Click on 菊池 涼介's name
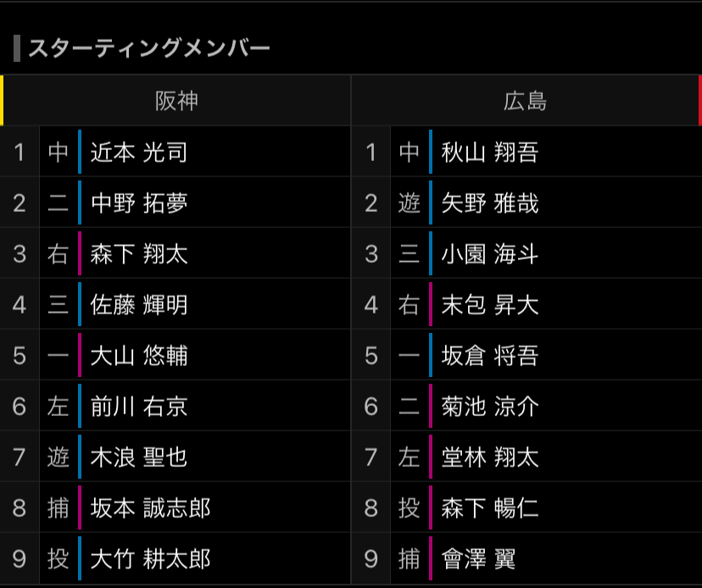The width and height of the screenshot is (702, 588). point(489,407)
